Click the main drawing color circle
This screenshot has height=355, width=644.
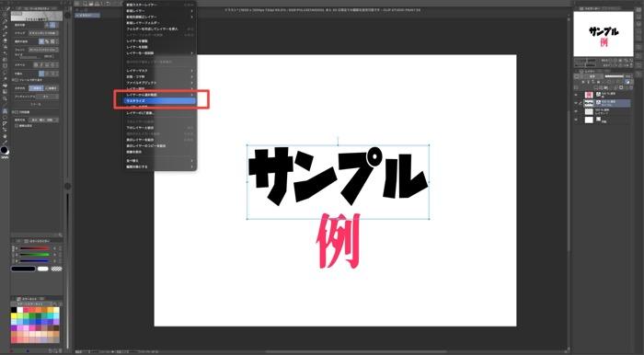(4, 150)
